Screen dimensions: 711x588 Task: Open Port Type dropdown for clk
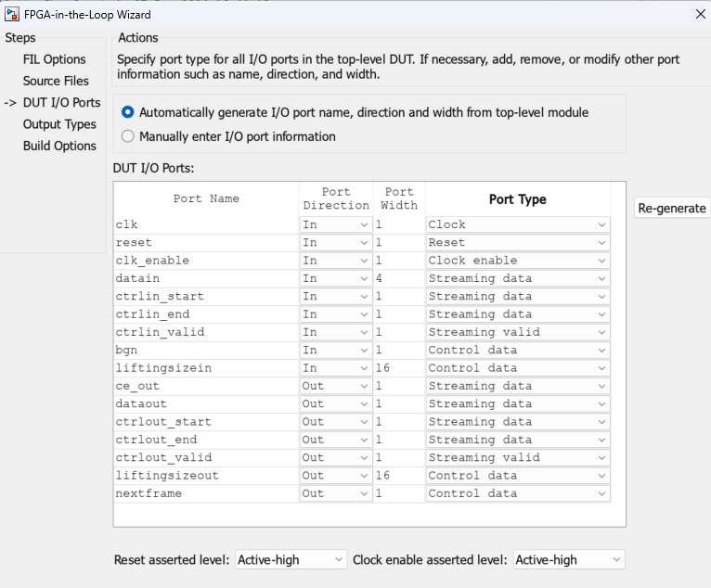point(517,224)
